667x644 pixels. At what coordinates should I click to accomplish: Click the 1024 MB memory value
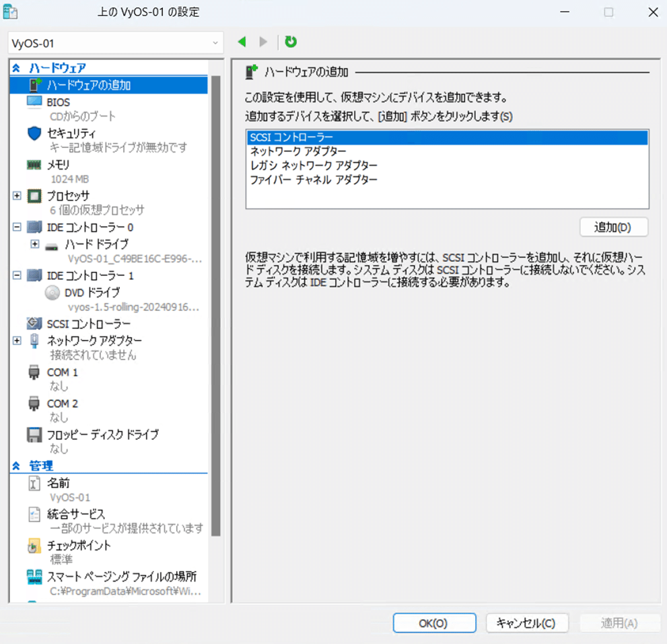coord(70,179)
